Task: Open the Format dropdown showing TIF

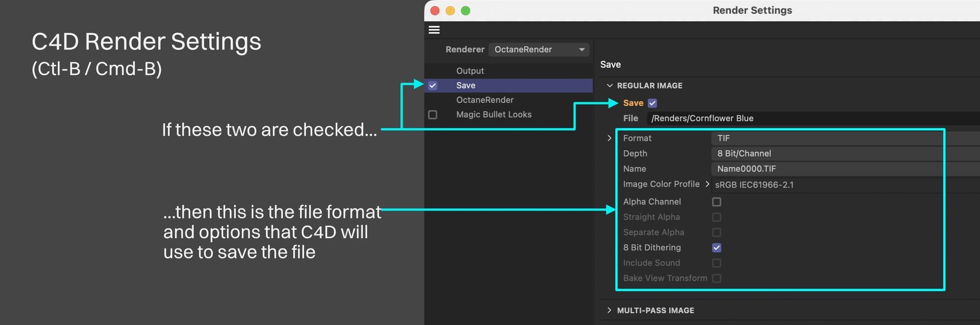Action: click(845, 139)
